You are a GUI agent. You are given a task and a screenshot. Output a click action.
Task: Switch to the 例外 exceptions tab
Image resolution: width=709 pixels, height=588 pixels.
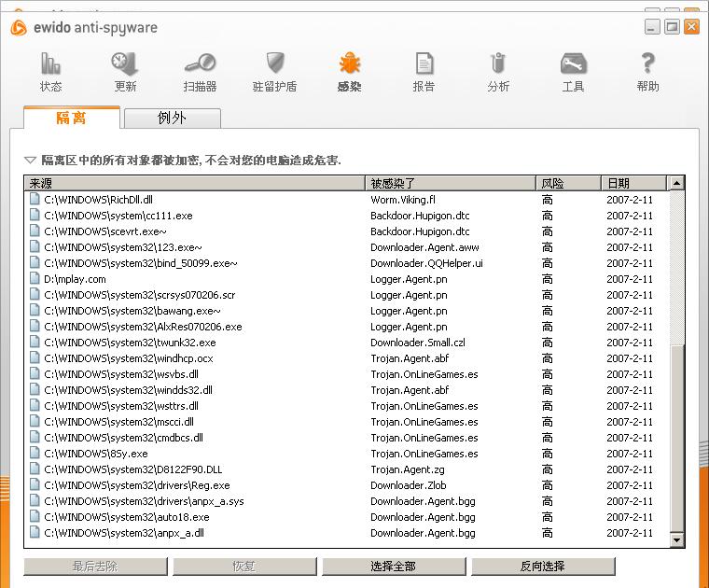[x=173, y=118]
